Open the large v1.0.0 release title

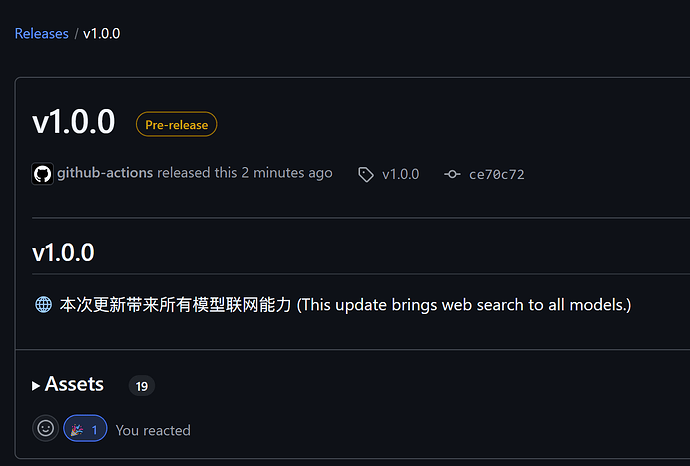(x=73, y=122)
